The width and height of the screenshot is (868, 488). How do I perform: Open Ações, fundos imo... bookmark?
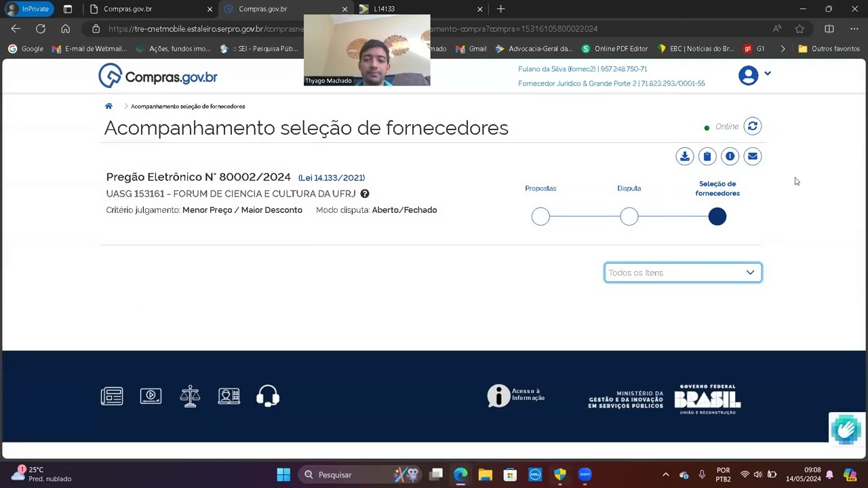[174, 49]
